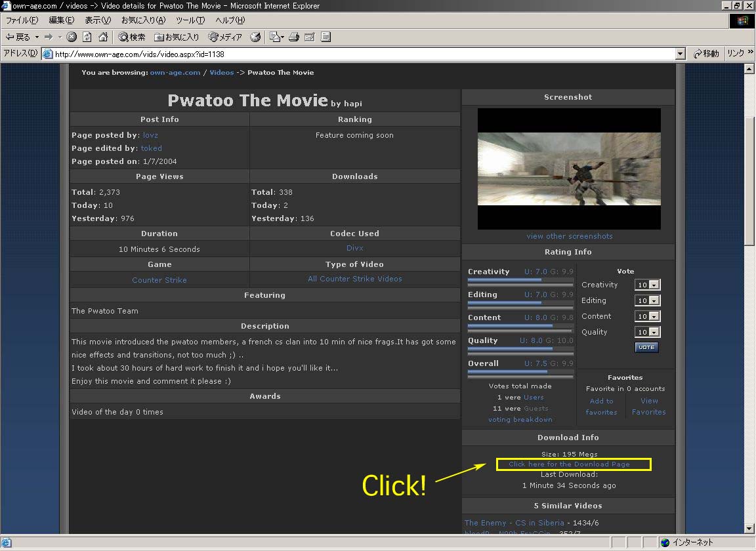Stop page loading with the Stop icon
Image resolution: width=756 pixels, height=551 pixels.
72,37
